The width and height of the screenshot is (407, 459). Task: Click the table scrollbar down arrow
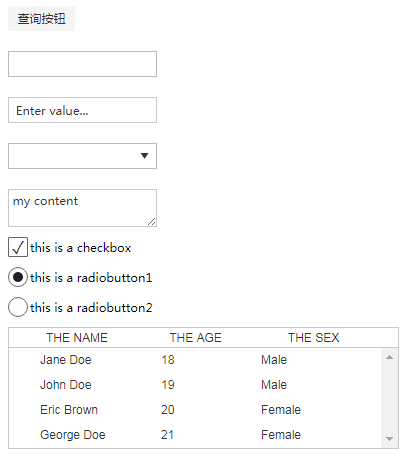(x=389, y=439)
